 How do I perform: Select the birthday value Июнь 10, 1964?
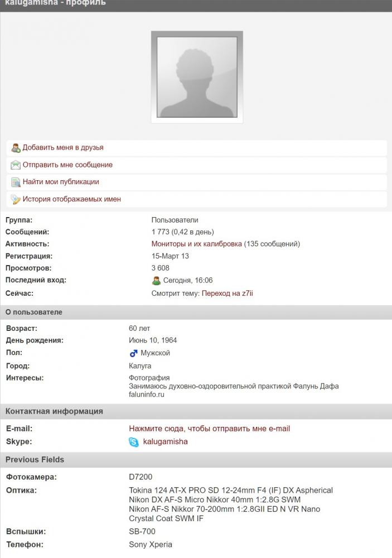(x=153, y=340)
